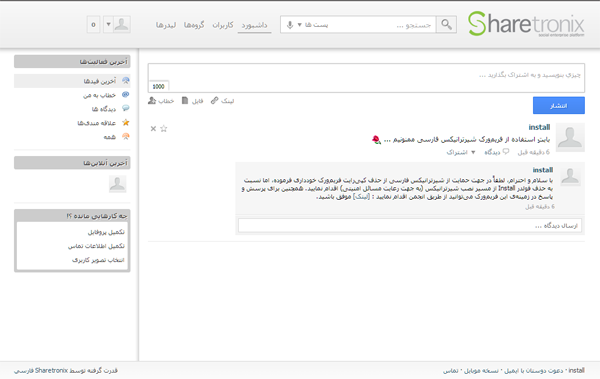Delete the post with the X icon
The width and height of the screenshot is (600, 379).
click(x=153, y=129)
